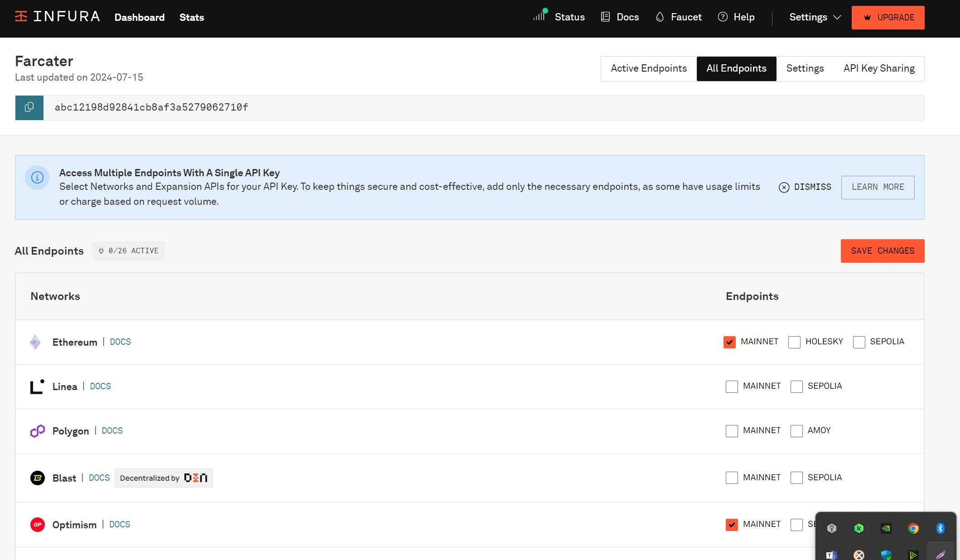Open Kaspersky Password Manager tray icon
The width and height of the screenshot is (960, 560).
[831, 528]
